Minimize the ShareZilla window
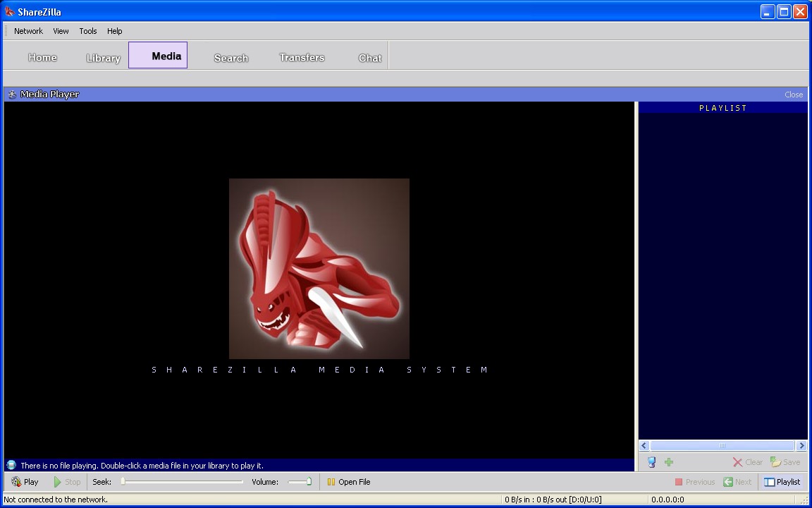Viewport: 812px width, 508px height. (768, 11)
